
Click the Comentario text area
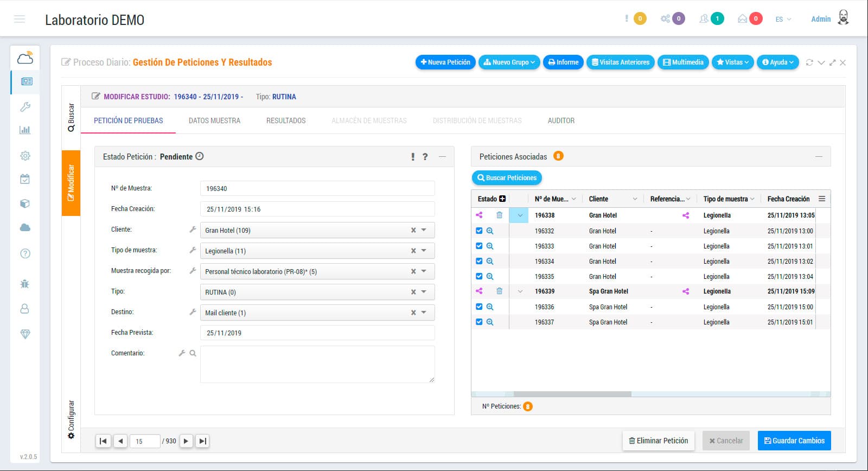click(x=317, y=364)
